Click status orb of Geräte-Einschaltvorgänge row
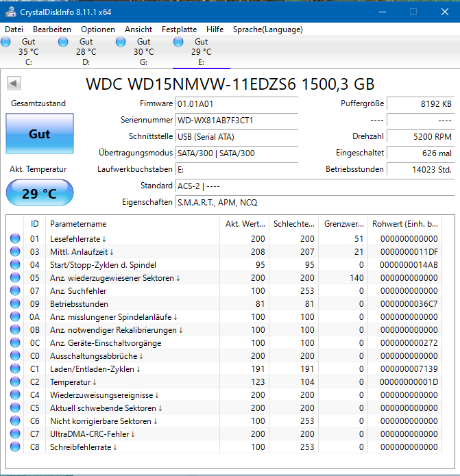The height and width of the screenshot is (476, 460). click(x=15, y=342)
